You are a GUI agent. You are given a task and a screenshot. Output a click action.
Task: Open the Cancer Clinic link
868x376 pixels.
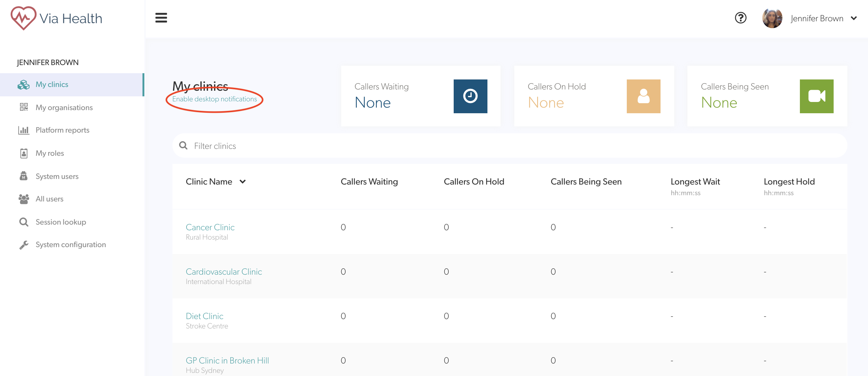click(x=210, y=227)
